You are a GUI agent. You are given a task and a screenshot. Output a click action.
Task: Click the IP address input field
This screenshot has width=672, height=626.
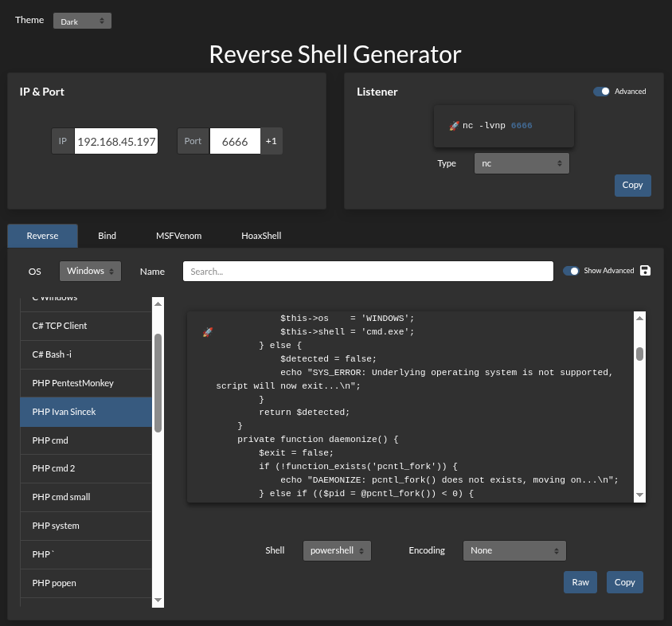click(x=116, y=141)
